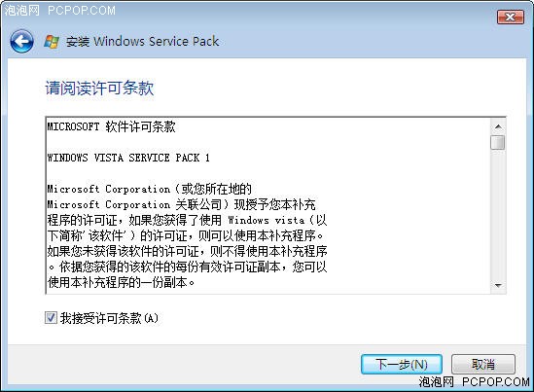Screen dimensions: 534x392
Task: Click the 我接受许可条款(A) label text
Action: pos(109,318)
